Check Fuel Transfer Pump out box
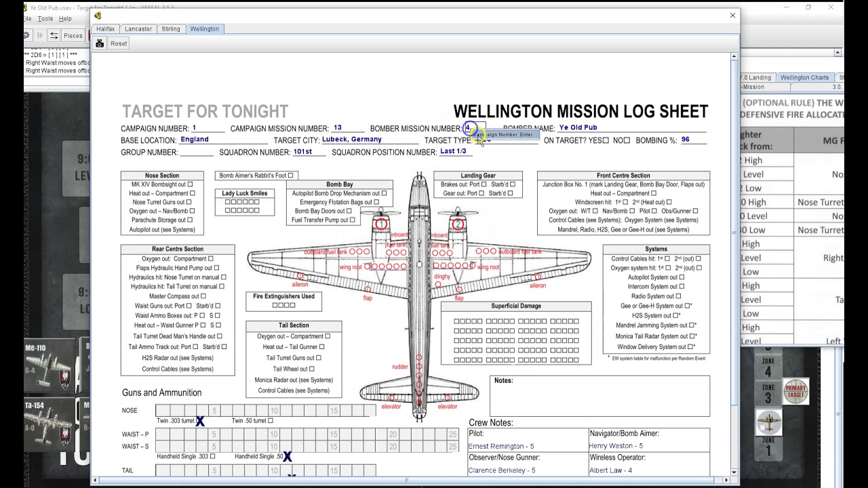 351,220
